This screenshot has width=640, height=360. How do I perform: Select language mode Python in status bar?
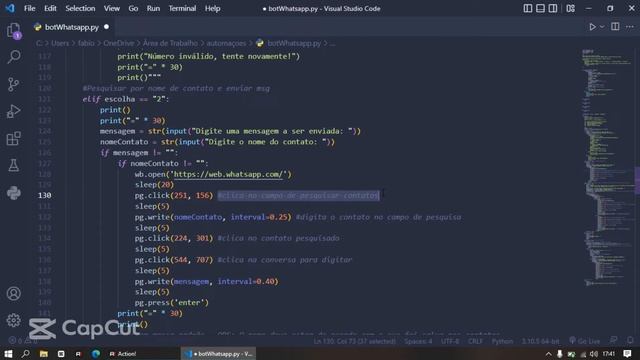click(502, 341)
